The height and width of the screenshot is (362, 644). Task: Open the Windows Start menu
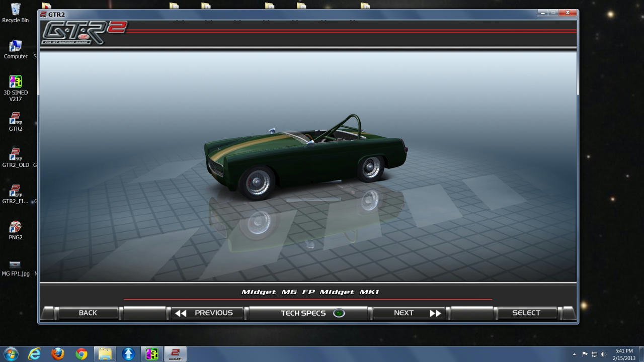click(x=11, y=354)
